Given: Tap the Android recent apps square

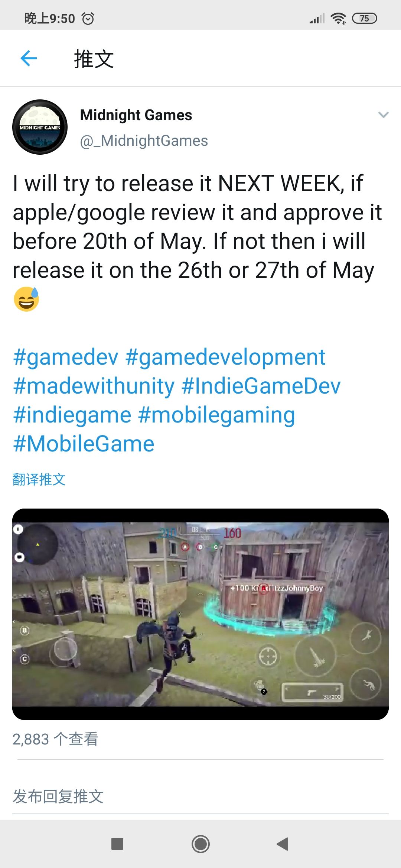Looking at the screenshot, I should (117, 844).
